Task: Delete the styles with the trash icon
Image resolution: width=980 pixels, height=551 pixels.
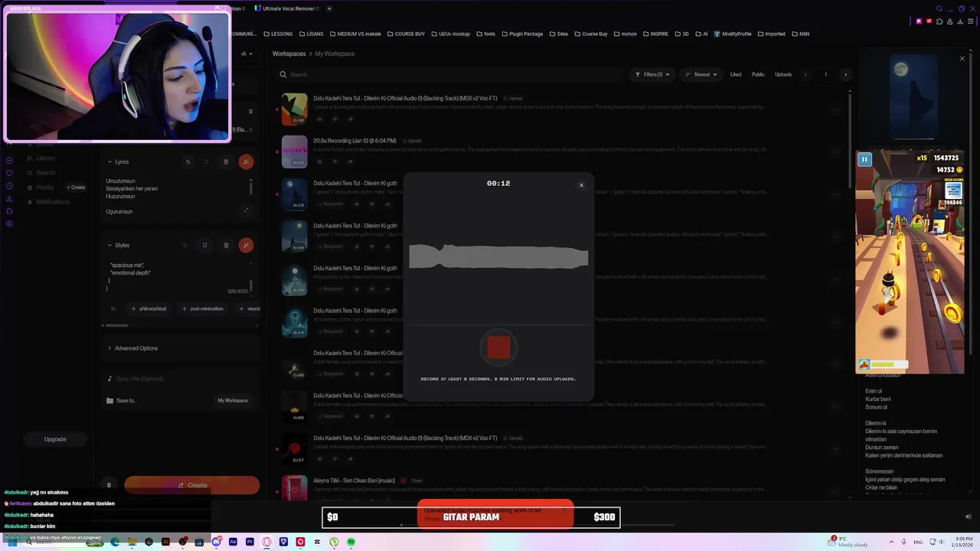Action: pos(226,246)
